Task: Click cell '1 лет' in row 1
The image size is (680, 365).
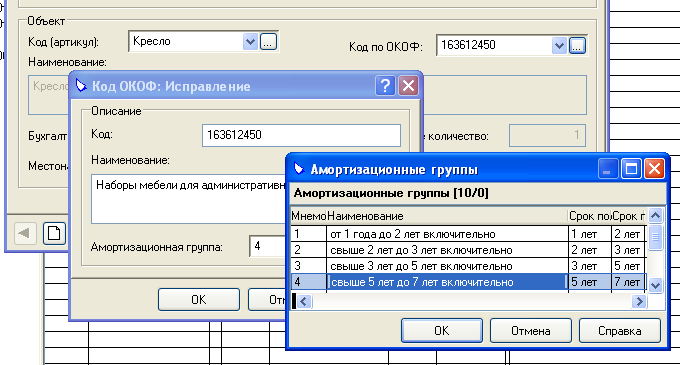Action: tap(590, 234)
